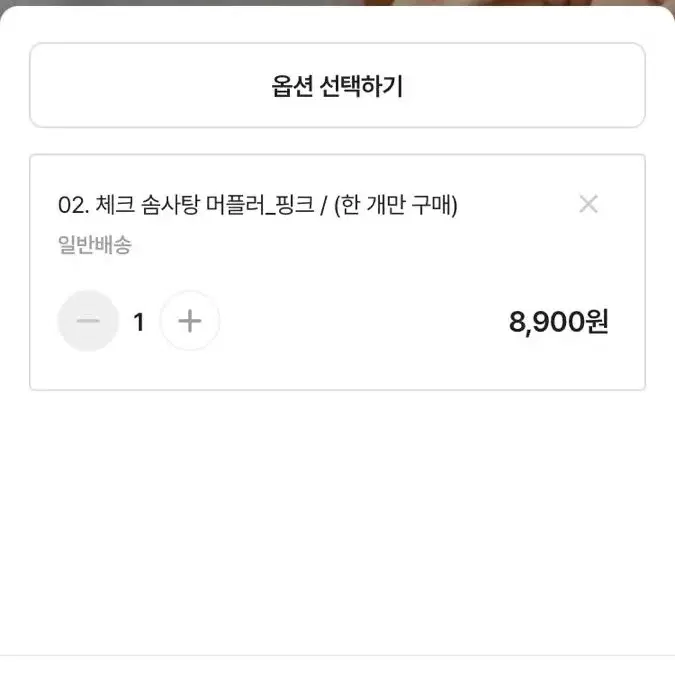Dismiss the sheet via dimmed background above

(x=337, y=3)
